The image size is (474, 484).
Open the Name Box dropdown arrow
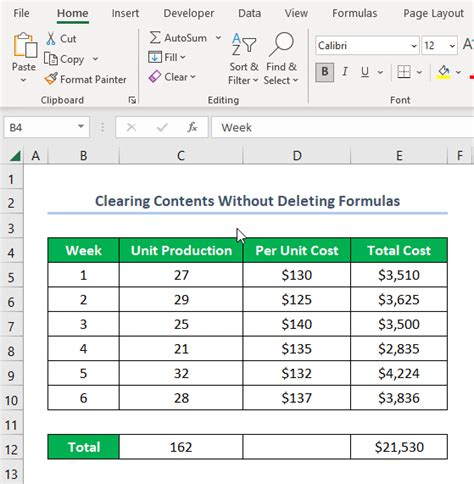tap(81, 127)
